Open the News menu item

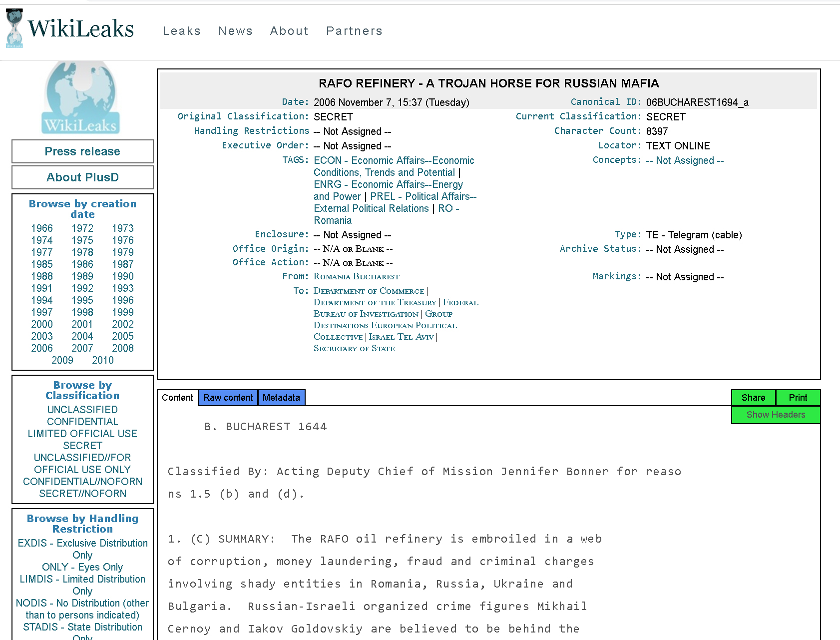point(235,31)
